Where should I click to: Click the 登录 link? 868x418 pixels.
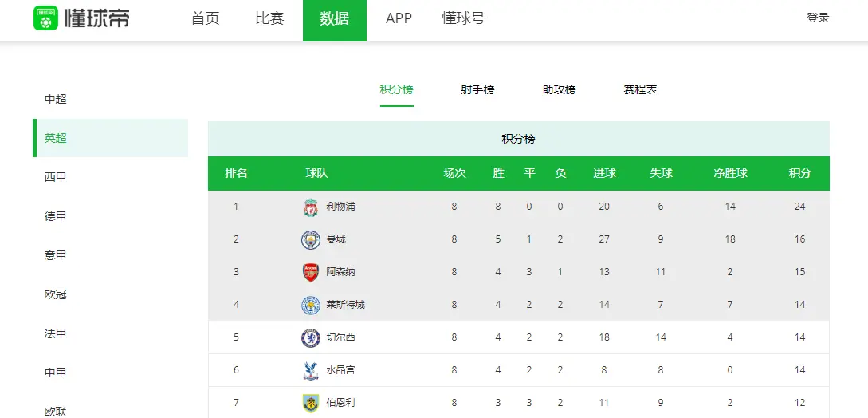(x=818, y=18)
